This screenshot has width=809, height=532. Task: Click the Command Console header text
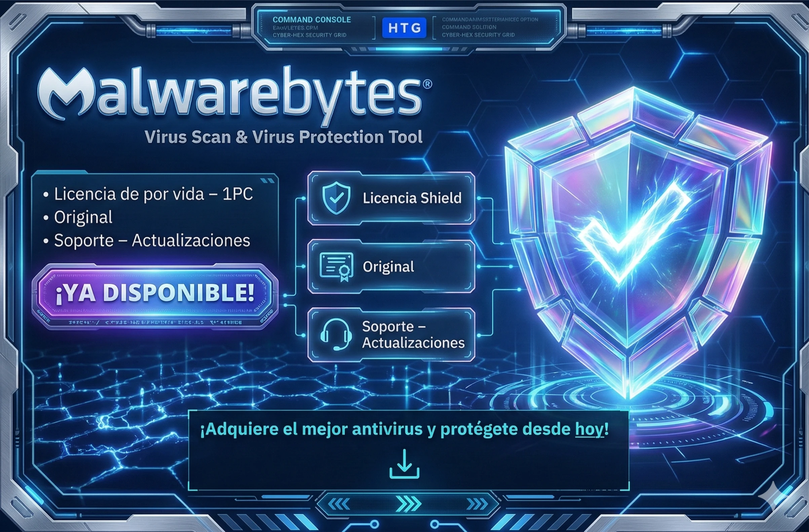pyautogui.click(x=312, y=20)
